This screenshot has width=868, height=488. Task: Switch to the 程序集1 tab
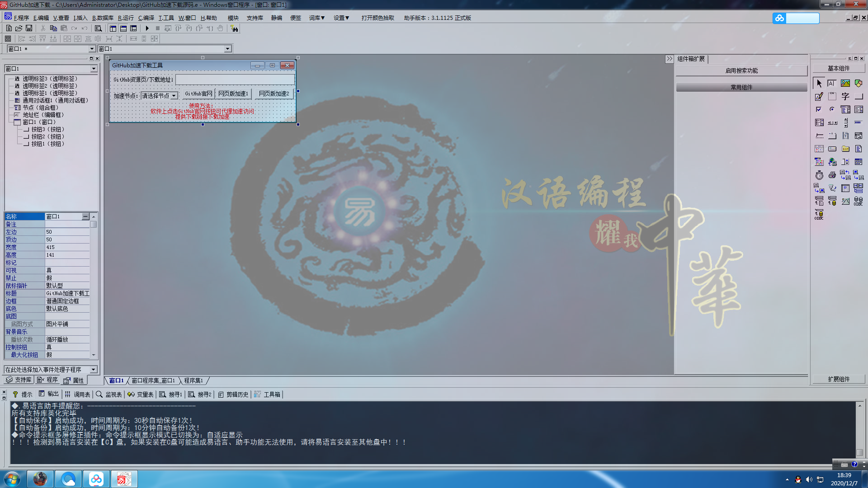(193, 380)
